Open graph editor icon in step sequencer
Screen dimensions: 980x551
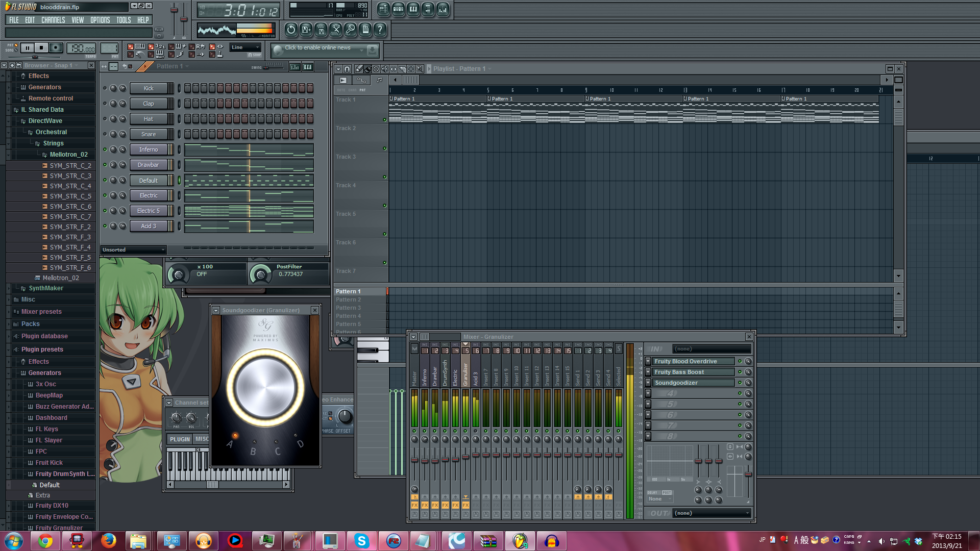(x=295, y=67)
